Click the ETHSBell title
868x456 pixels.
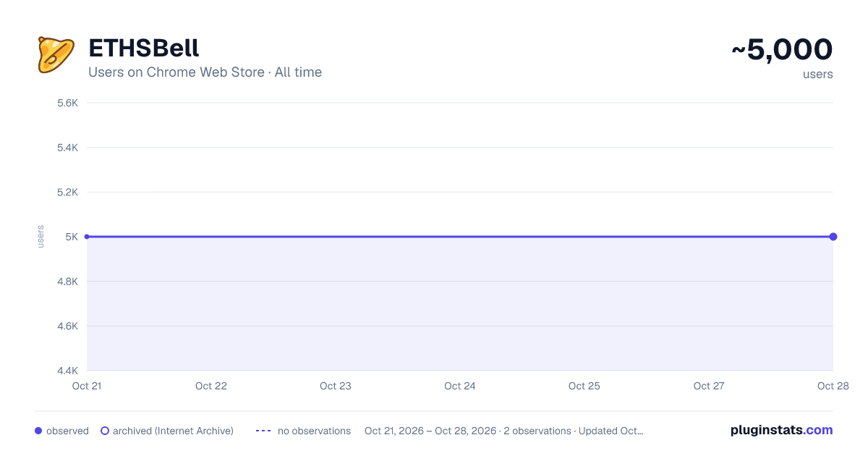point(144,48)
